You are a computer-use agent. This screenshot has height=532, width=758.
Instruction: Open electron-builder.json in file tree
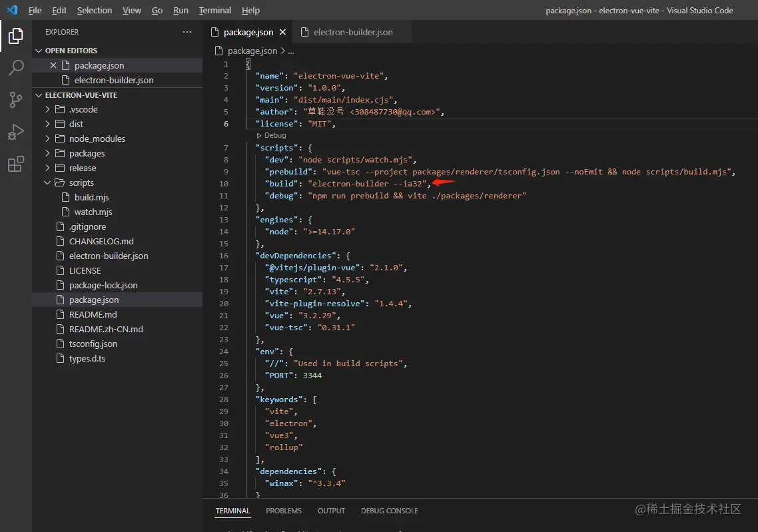pyautogui.click(x=117, y=256)
